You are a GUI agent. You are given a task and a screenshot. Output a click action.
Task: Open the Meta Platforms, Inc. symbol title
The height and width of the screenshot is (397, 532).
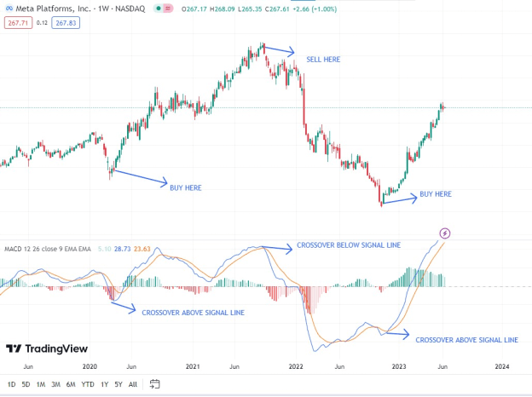tap(80, 9)
